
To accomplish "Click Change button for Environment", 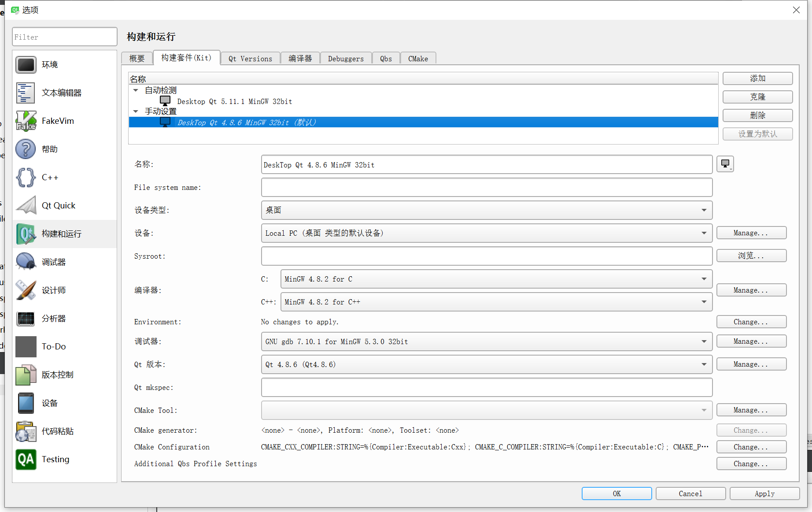I will [751, 322].
